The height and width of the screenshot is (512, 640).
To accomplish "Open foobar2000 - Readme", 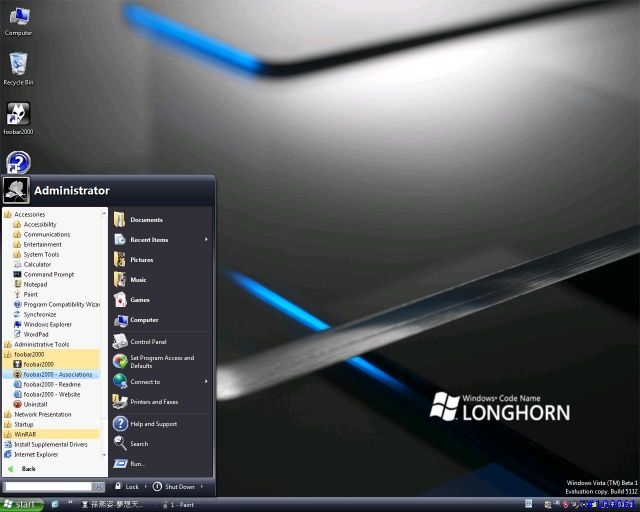I will coord(47,385).
